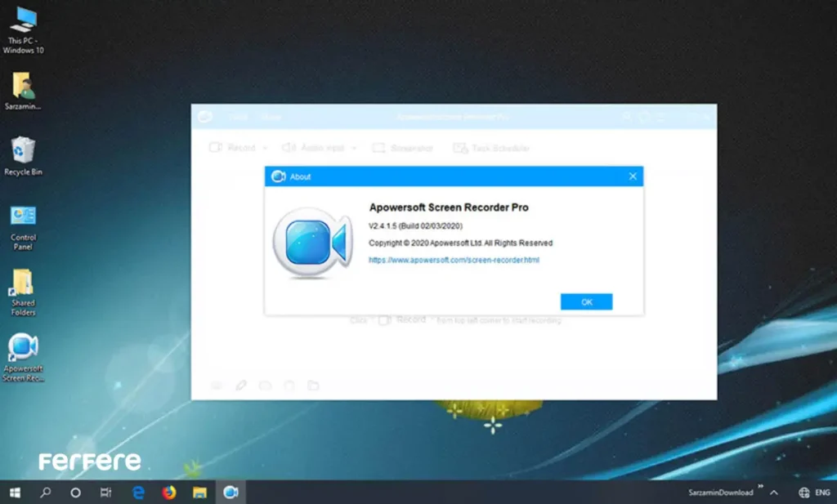Click the folder icon at window bottom

(313, 385)
